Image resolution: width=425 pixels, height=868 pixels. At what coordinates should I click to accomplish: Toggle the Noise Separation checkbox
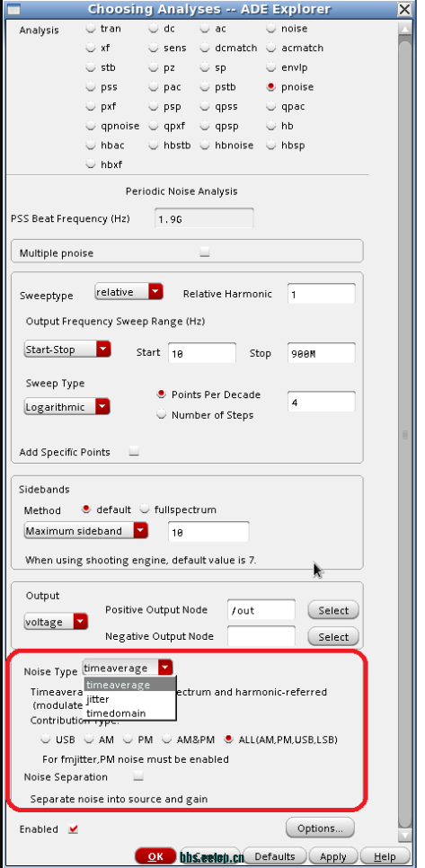138,776
